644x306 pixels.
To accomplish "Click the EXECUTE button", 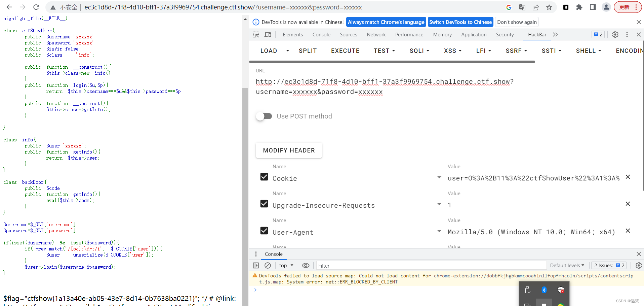I will point(345,51).
